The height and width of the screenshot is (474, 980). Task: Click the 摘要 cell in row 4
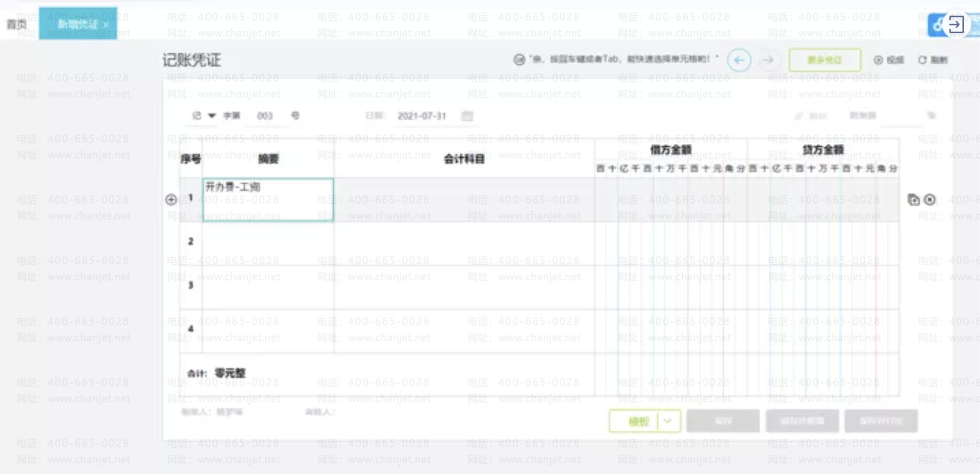click(x=268, y=331)
